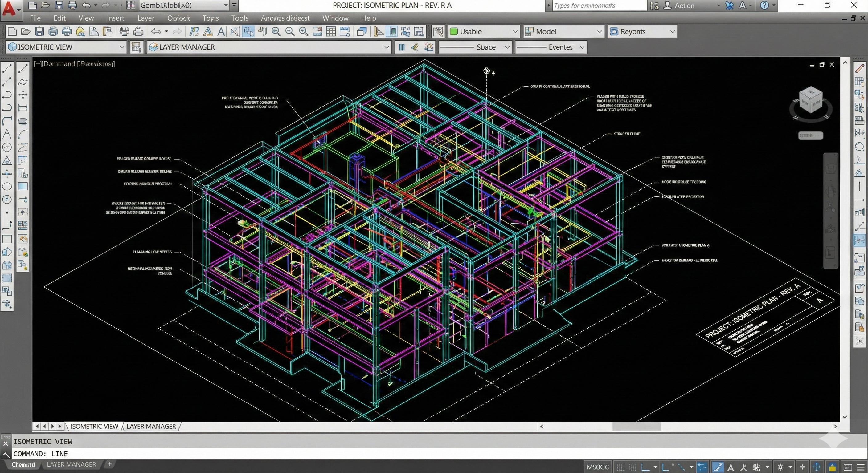Screen dimensions: 868x473
Task: Click the Help question mark icon
Action: [764, 5]
